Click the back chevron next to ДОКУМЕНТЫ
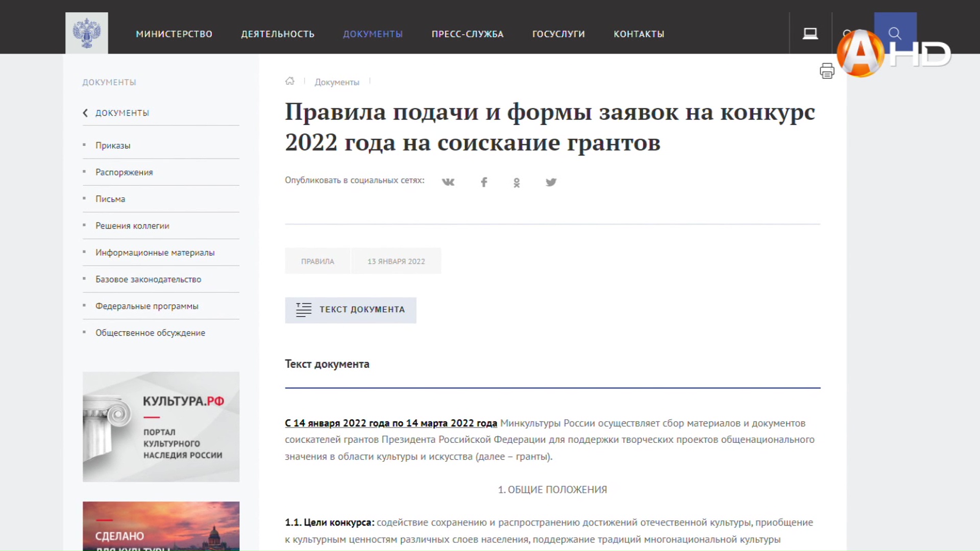Screen dimensions: 980x551 (85, 113)
